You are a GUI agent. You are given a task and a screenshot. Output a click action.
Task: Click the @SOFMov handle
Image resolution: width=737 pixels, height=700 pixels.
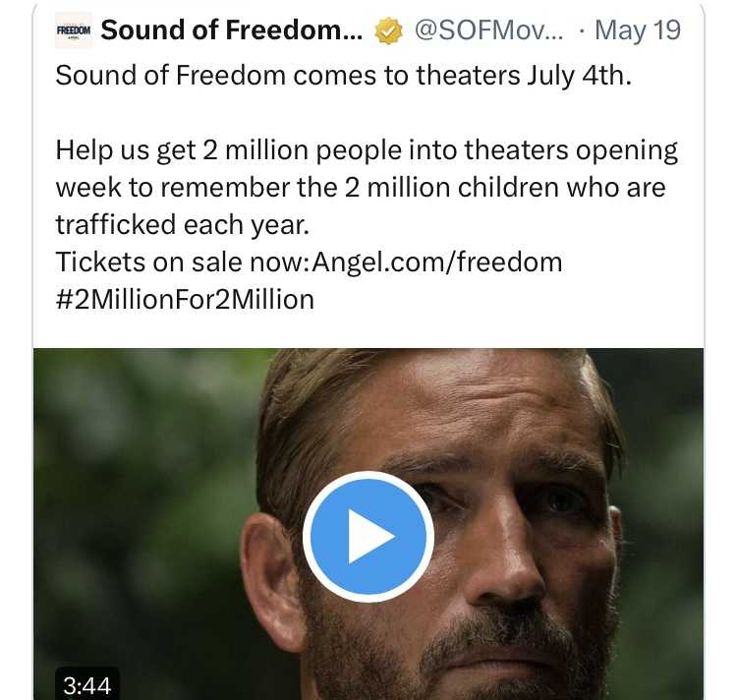pyautogui.click(x=490, y=30)
